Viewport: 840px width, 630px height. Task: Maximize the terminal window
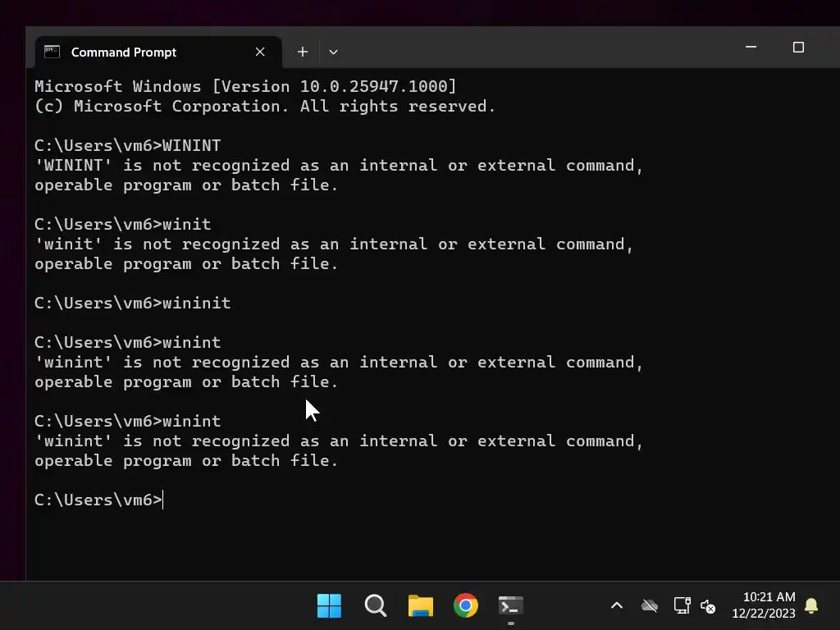coord(798,47)
